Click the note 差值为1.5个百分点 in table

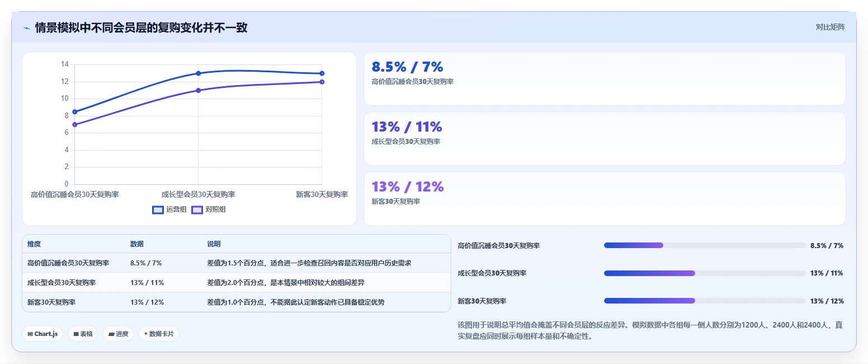(309, 263)
